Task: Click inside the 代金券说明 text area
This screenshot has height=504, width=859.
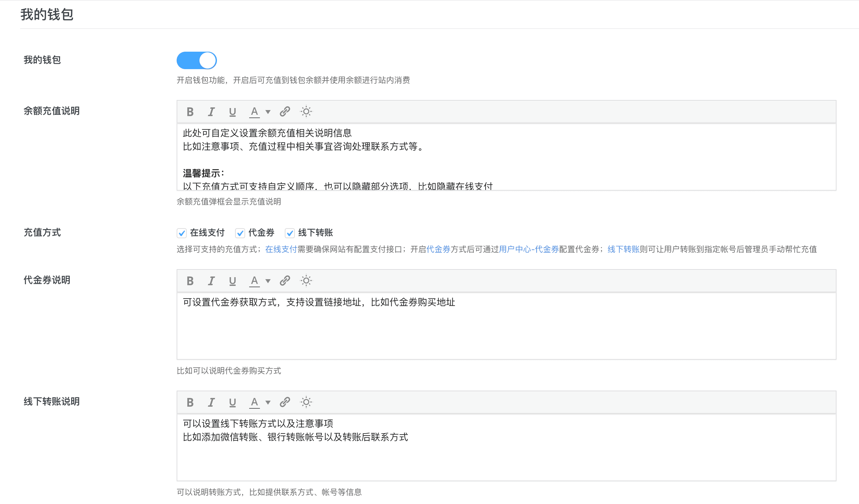Action: 506,326
